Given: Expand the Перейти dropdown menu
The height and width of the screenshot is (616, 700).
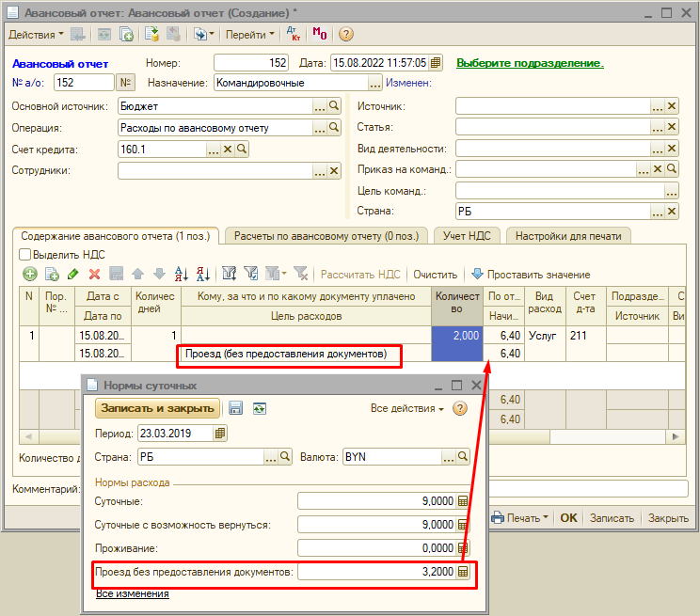Looking at the screenshot, I should pos(250,34).
